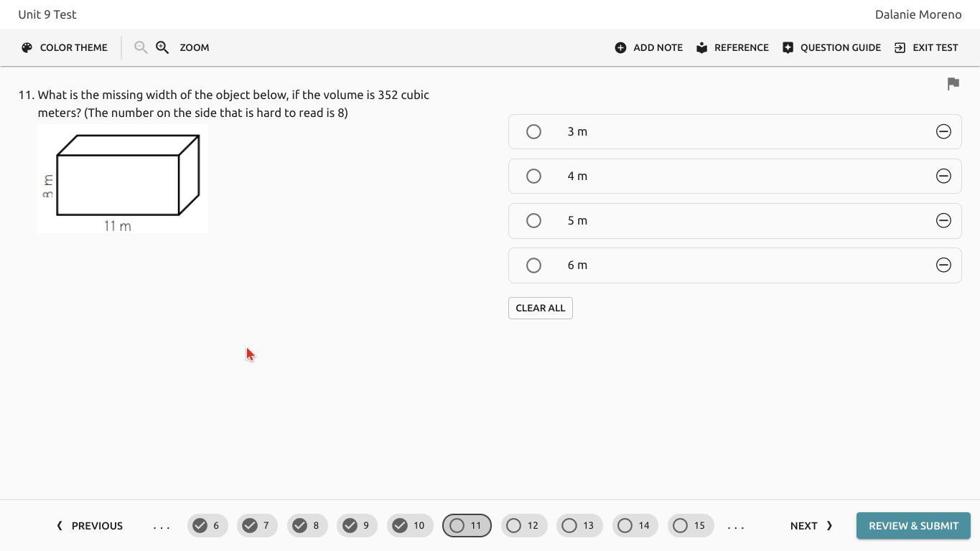Go to the Previous question
The image size is (980, 551).
(x=90, y=526)
